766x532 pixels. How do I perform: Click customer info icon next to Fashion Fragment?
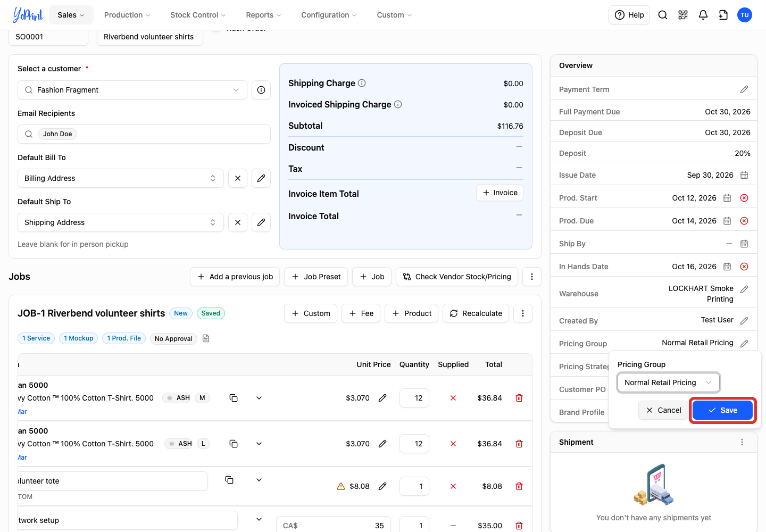261,90
